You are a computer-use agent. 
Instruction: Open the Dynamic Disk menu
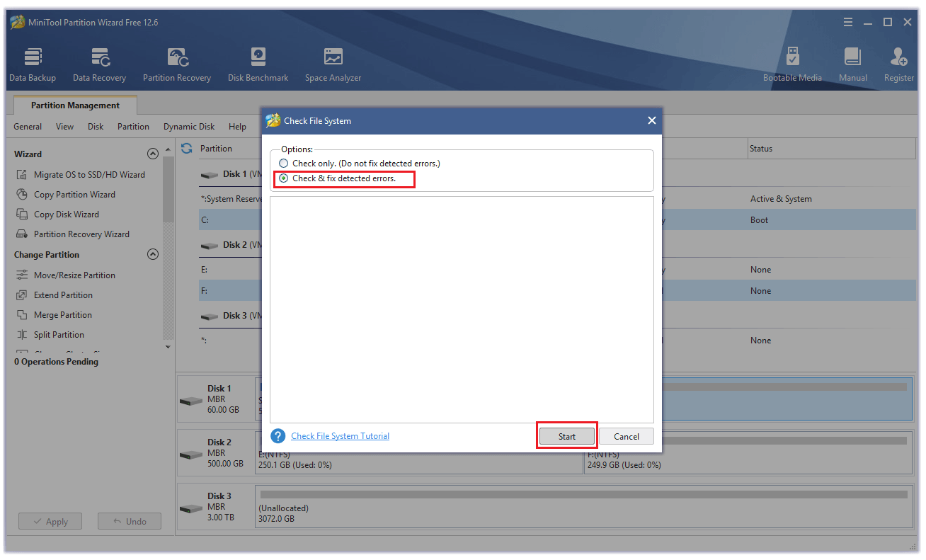click(x=189, y=127)
